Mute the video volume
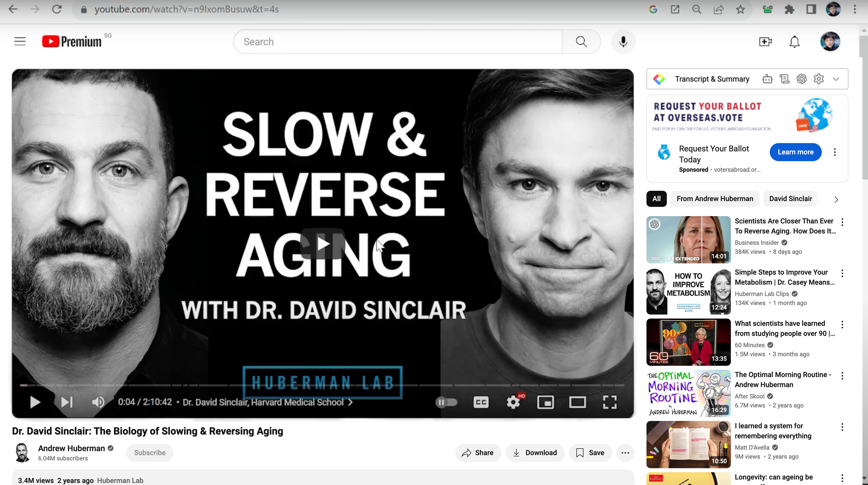Image resolution: width=868 pixels, height=485 pixels. [x=98, y=402]
